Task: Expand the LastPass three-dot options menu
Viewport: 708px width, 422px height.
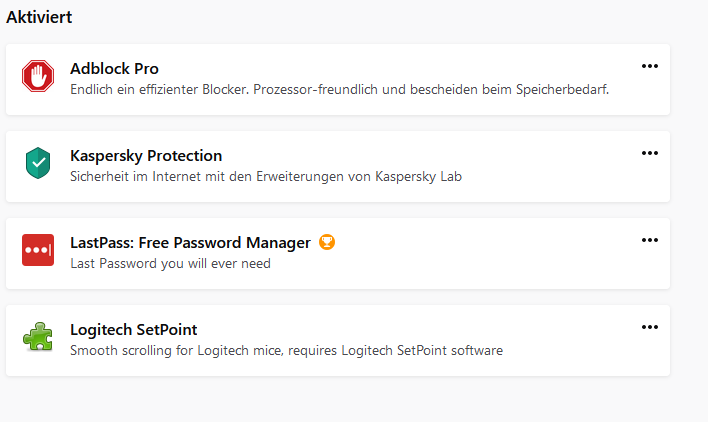Action: [650, 240]
